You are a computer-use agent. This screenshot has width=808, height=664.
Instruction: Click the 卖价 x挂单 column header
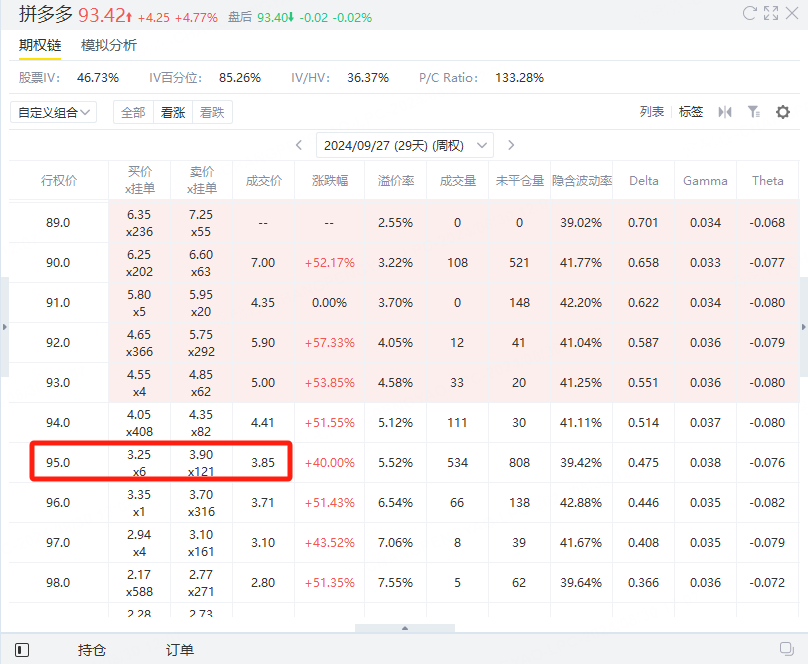202,180
